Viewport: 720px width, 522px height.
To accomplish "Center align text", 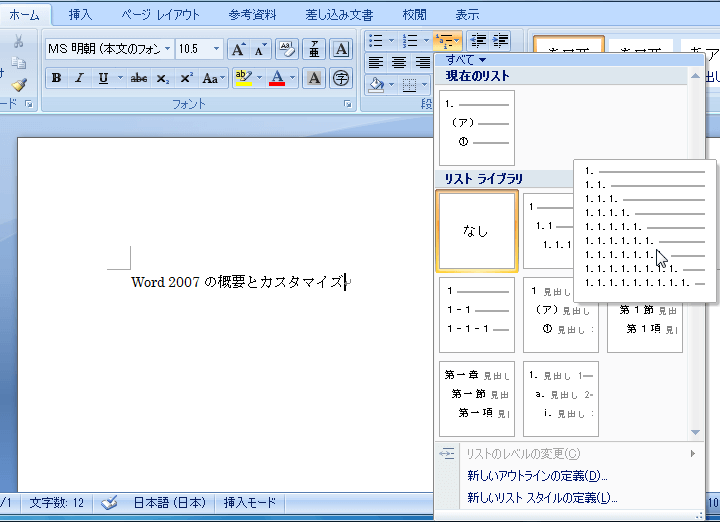I will [399, 62].
